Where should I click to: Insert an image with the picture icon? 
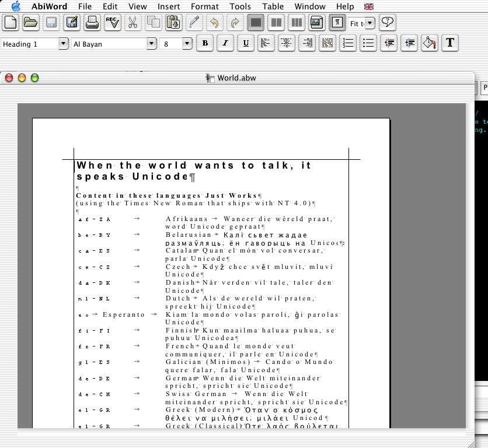tap(317, 23)
